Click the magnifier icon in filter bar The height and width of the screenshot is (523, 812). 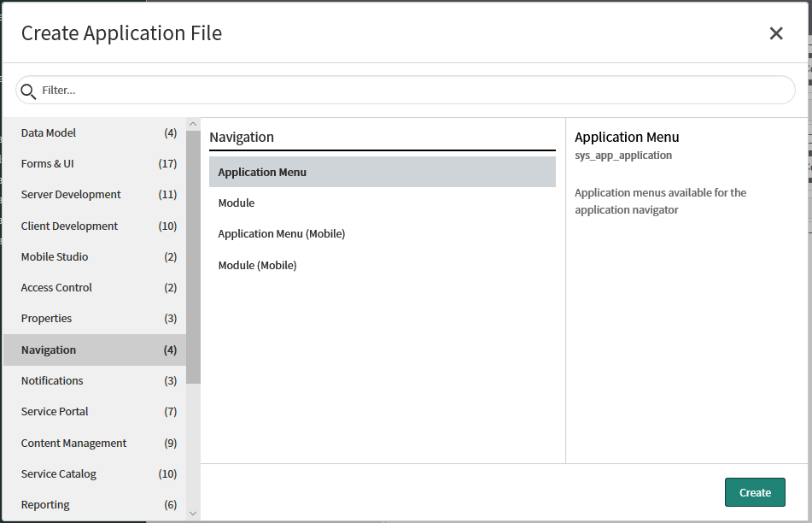(x=28, y=91)
